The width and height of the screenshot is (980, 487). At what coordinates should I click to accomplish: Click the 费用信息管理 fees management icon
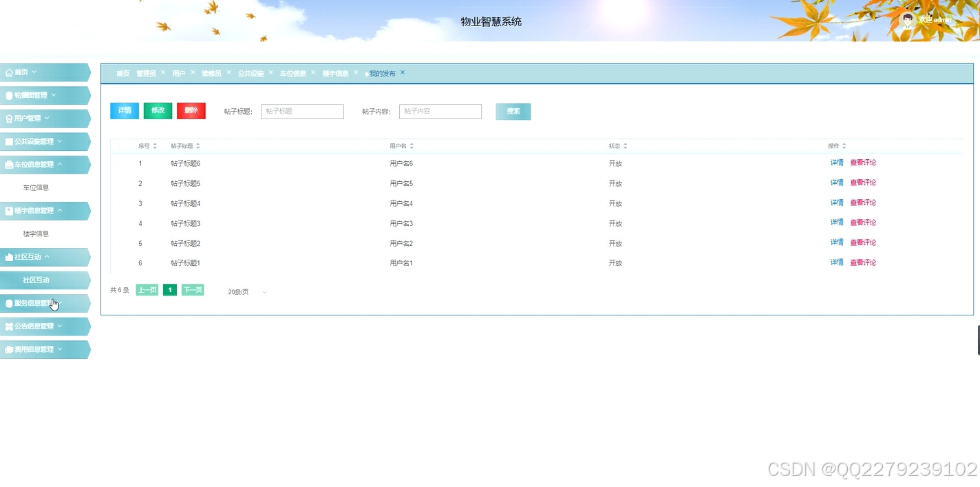[x=10, y=349]
